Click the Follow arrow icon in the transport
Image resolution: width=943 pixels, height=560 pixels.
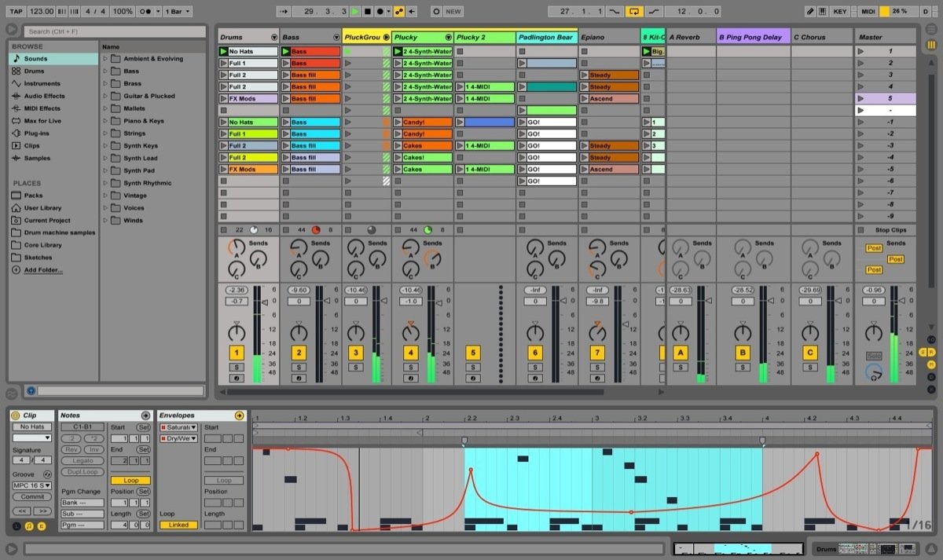[284, 11]
